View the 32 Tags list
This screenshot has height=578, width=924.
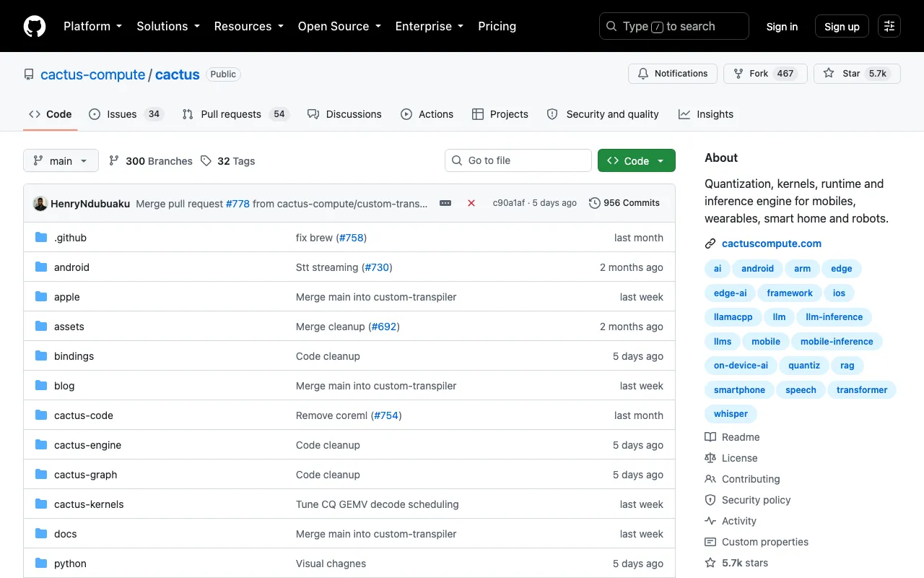point(228,161)
